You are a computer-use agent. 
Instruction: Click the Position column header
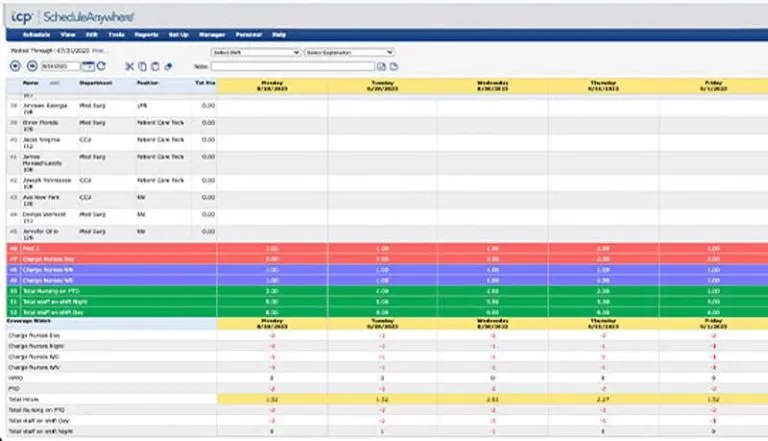tap(147, 83)
